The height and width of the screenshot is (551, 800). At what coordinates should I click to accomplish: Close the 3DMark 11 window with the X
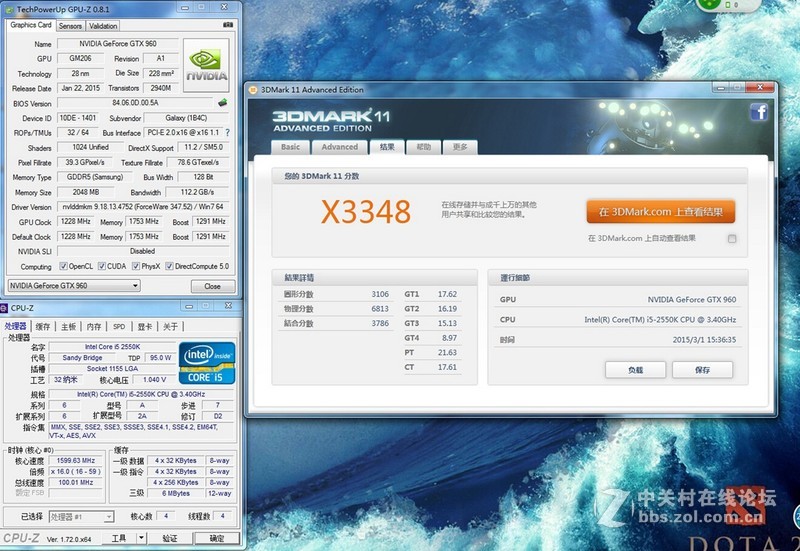(x=760, y=88)
